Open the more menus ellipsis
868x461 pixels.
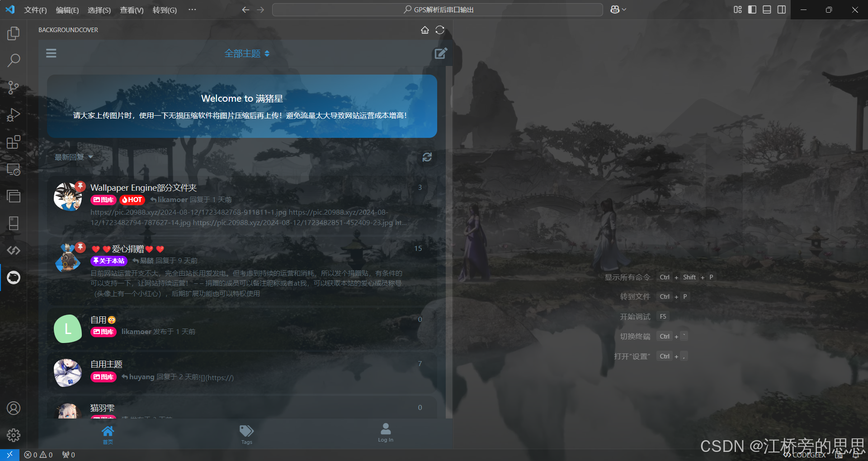192,9
